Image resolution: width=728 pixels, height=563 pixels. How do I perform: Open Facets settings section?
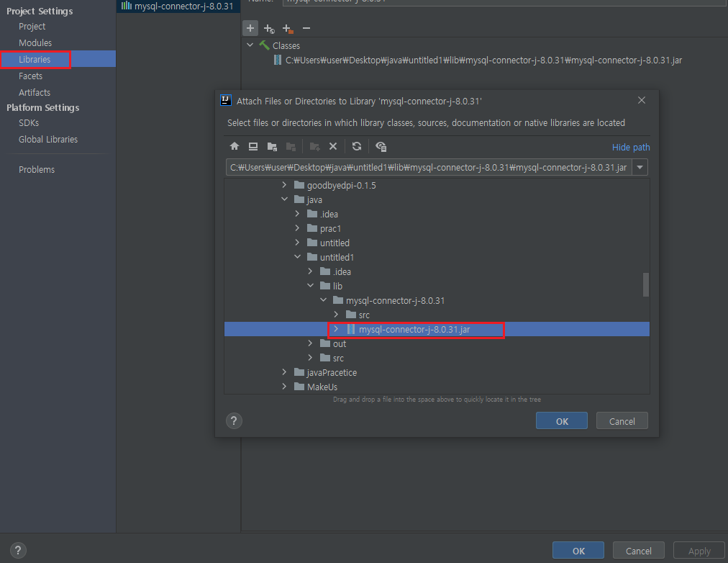tap(31, 76)
